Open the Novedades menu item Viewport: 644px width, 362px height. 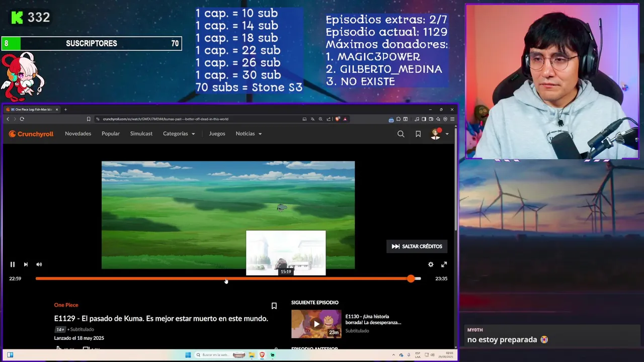pos(78,134)
